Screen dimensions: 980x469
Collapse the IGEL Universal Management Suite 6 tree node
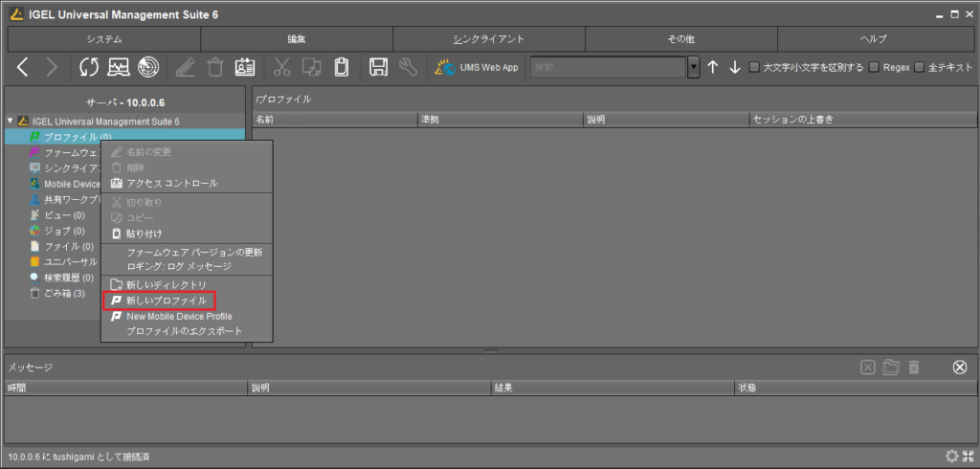point(10,120)
